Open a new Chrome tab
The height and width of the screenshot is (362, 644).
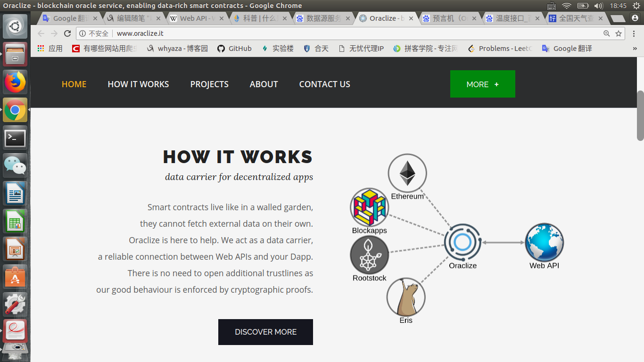618,18
